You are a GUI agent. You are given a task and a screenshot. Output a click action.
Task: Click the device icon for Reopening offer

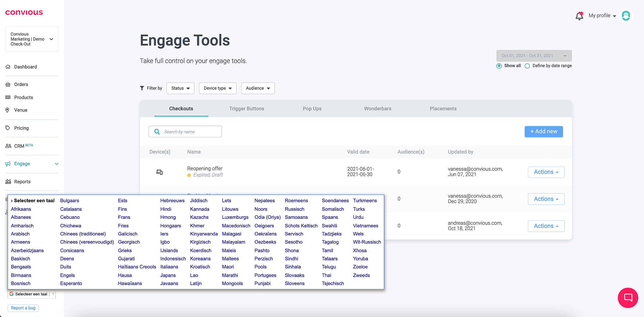[159, 172]
